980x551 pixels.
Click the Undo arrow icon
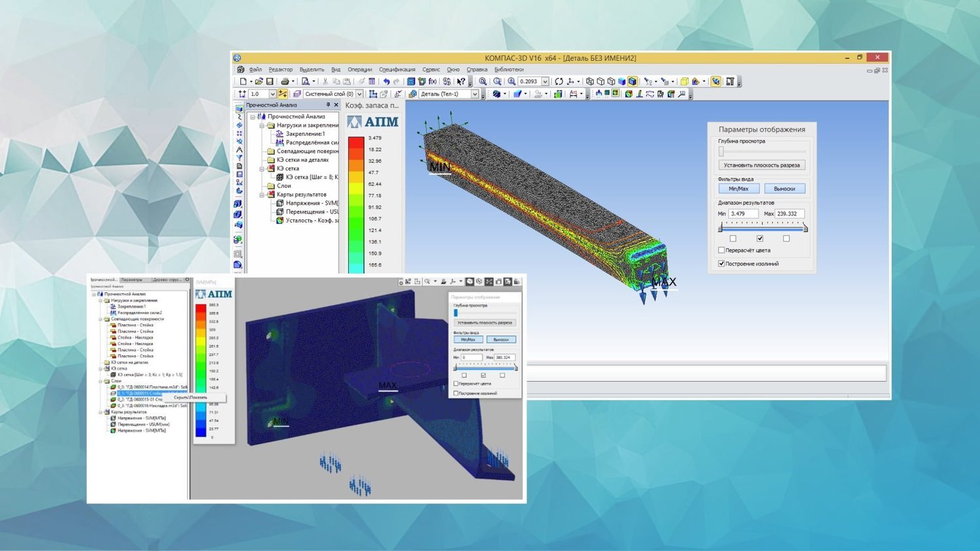(386, 82)
